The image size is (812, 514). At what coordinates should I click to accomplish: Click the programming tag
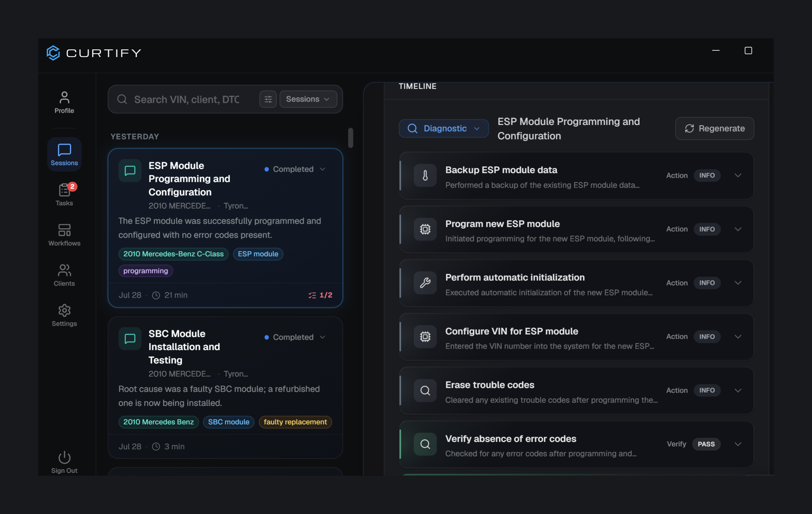[x=146, y=271]
